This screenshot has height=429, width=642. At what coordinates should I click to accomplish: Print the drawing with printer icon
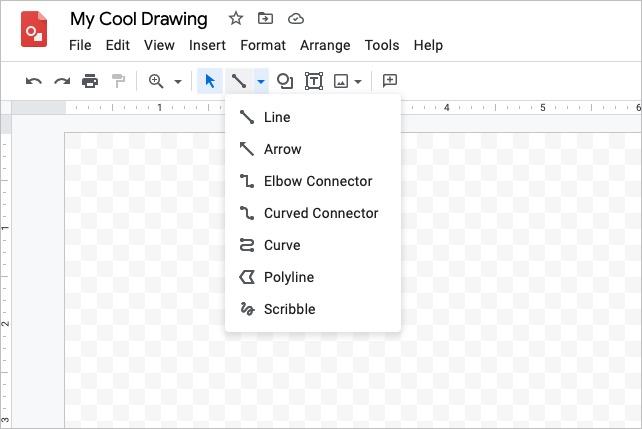pyautogui.click(x=90, y=81)
